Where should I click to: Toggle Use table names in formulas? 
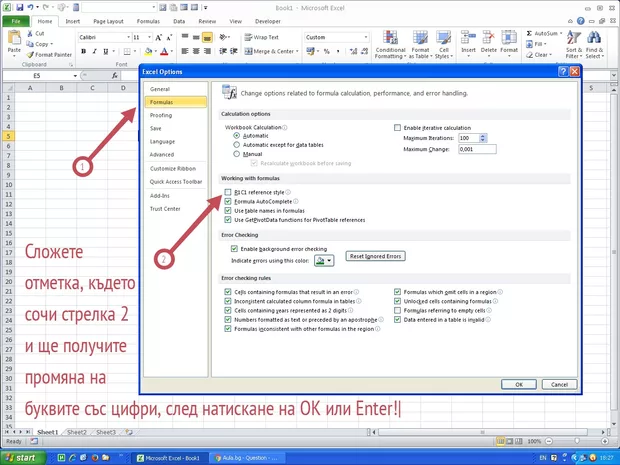[228, 211]
